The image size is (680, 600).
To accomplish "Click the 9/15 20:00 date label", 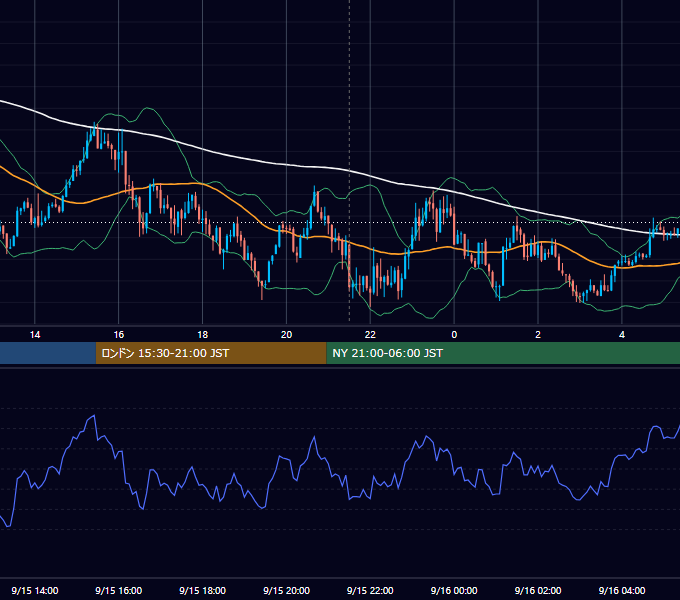I will tap(286, 590).
